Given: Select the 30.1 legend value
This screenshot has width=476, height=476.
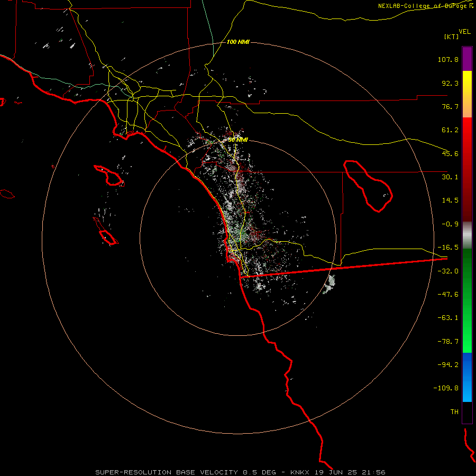Looking at the screenshot, I should (x=450, y=177).
